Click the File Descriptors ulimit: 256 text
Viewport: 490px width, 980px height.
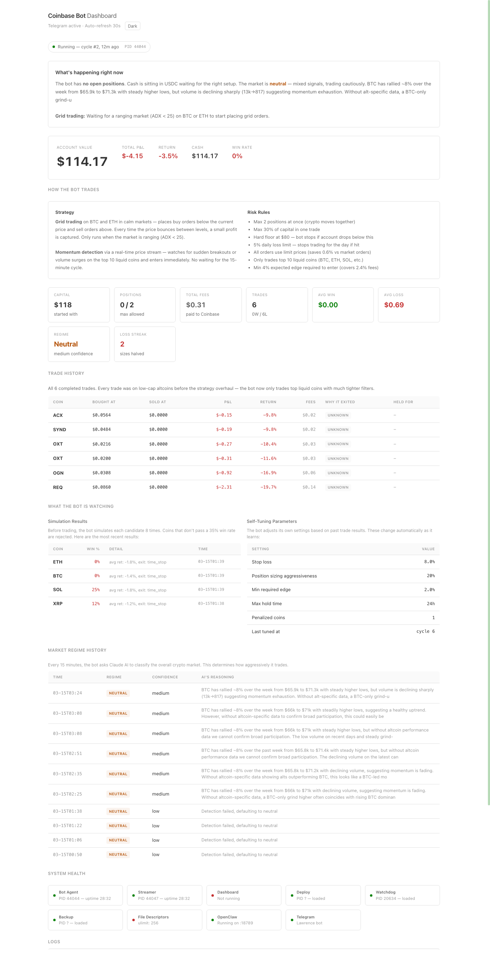coord(148,923)
